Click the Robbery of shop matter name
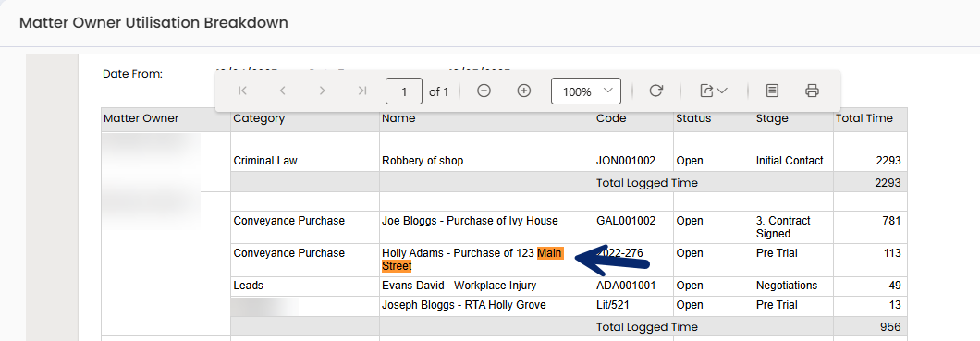 (x=423, y=161)
